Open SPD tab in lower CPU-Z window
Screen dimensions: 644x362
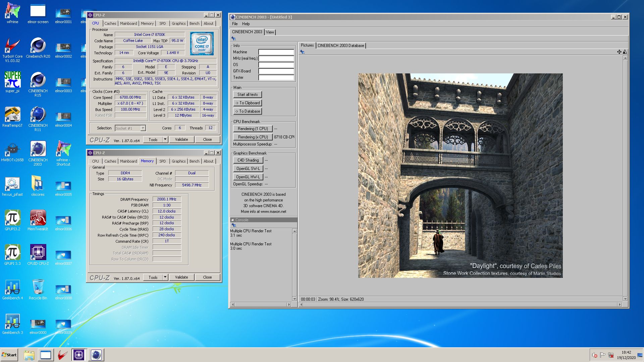point(163,161)
